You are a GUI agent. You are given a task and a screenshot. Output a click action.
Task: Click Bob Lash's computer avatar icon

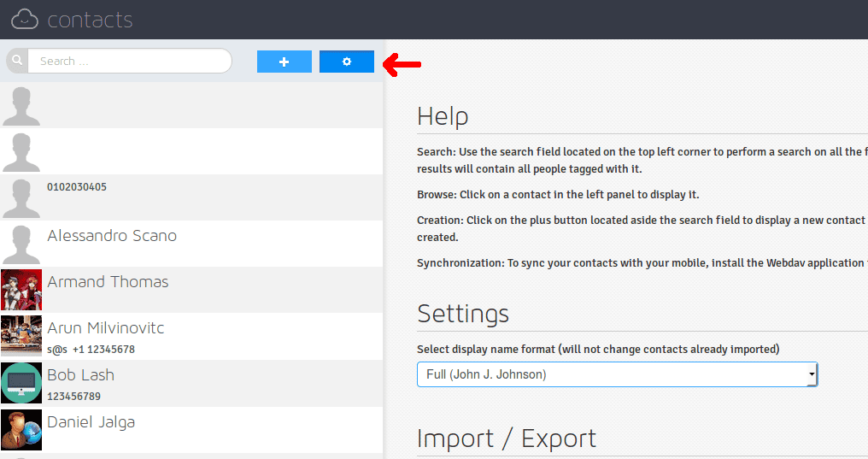(x=21, y=383)
